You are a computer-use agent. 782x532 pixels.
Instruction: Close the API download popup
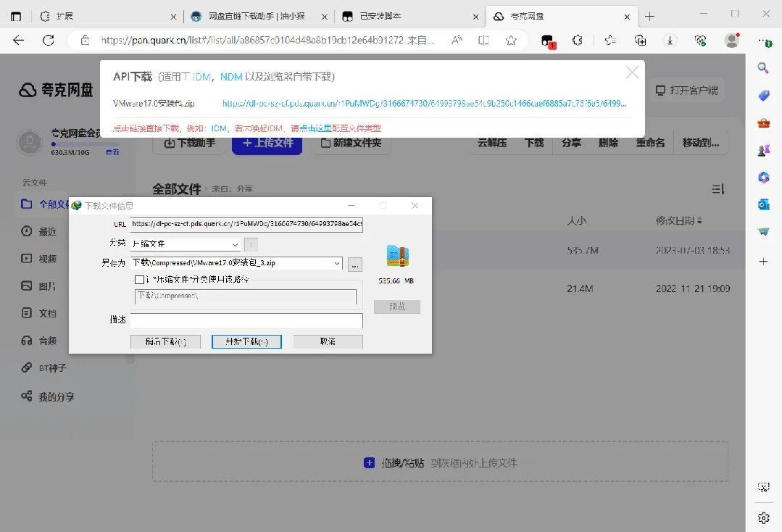pos(632,72)
